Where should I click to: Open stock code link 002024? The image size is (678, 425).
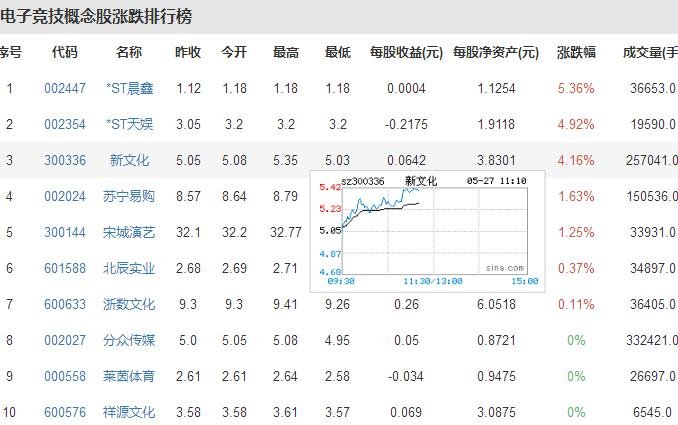pyautogui.click(x=65, y=196)
